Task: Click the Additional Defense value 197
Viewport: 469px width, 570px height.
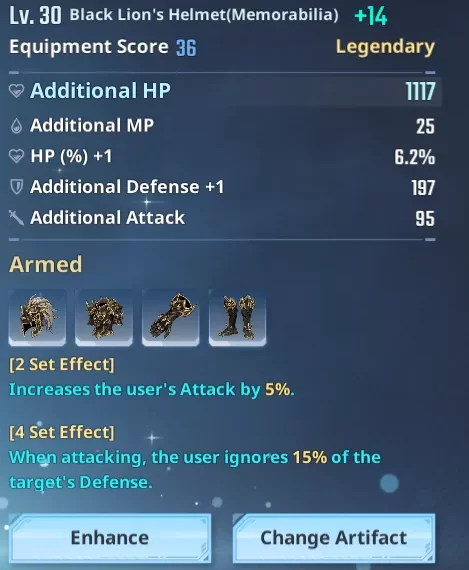Action: 423,188
